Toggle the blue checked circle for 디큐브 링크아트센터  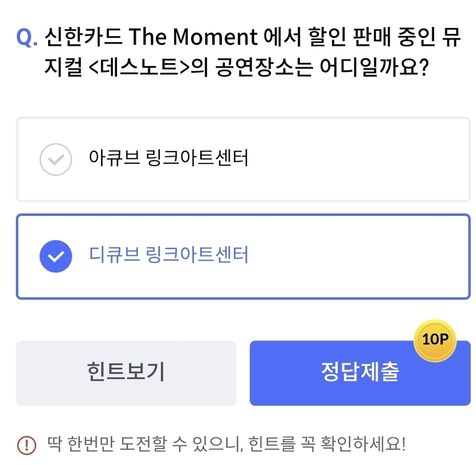[56, 256]
